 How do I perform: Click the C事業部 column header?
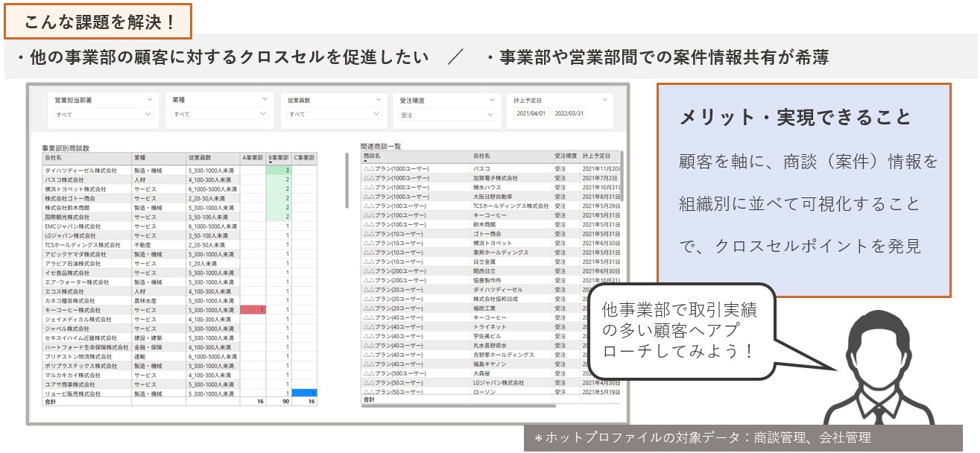304,158
